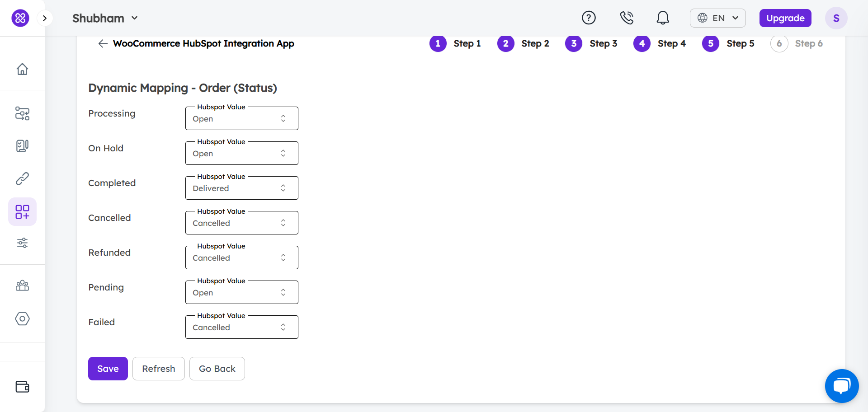This screenshot has height=412, width=868.
Task: Open the help question mark icon
Action: coord(589,18)
